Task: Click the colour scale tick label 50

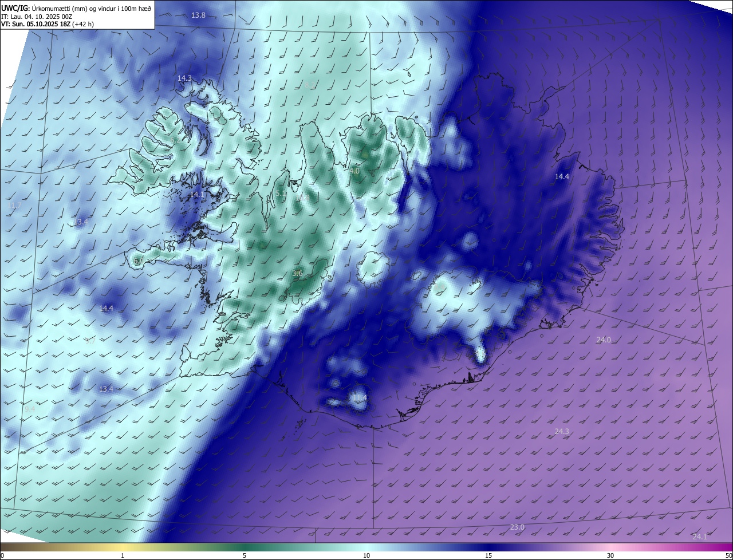Action: tap(728, 555)
